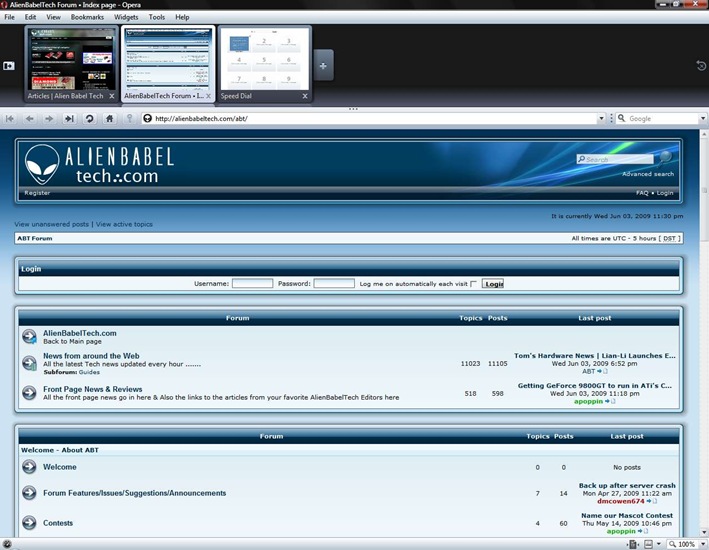Click the Username input field
The width and height of the screenshot is (709, 550).
252,284
